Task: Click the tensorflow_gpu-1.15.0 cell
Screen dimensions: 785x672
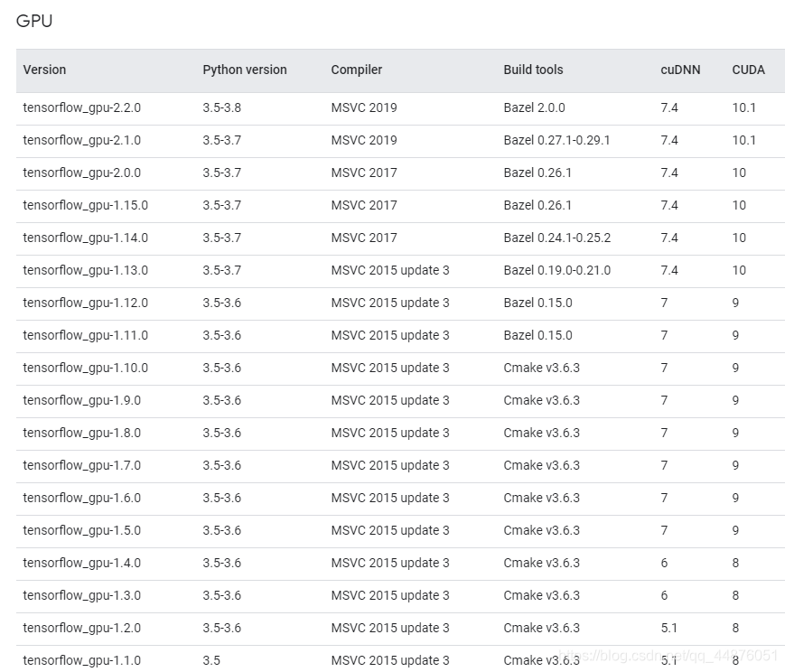Action: click(86, 205)
